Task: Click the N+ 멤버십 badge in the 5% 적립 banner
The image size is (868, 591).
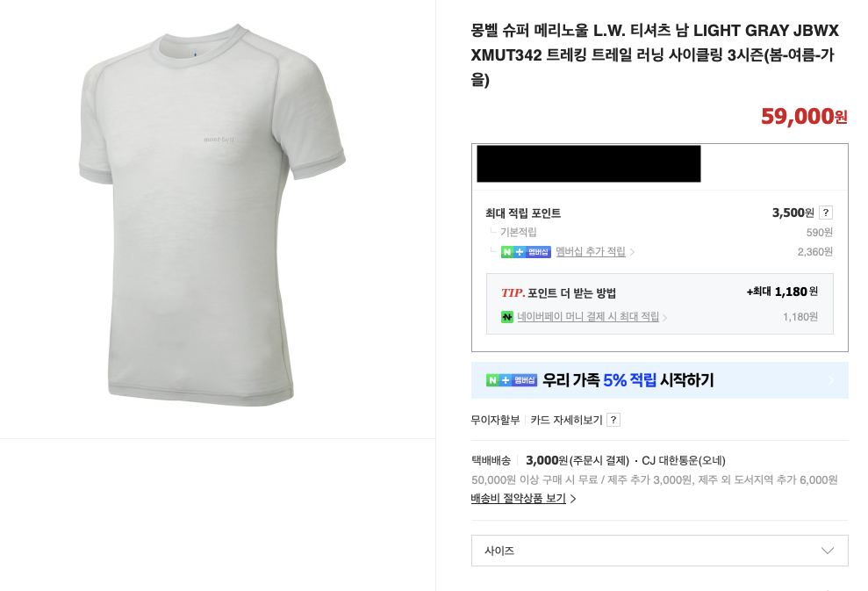Action: [512, 380]
